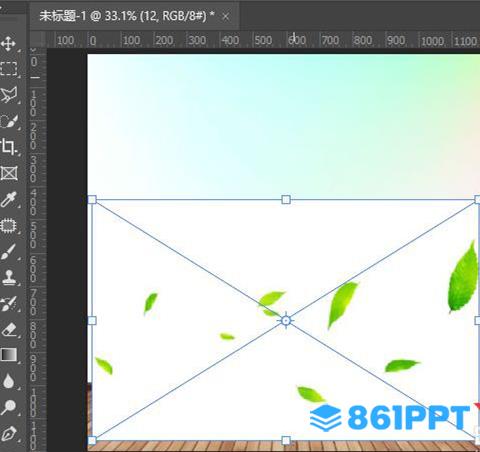This screenshot has width=480, height=452.
Task: Select the History Brush tool
Action: tap(8, 303)
